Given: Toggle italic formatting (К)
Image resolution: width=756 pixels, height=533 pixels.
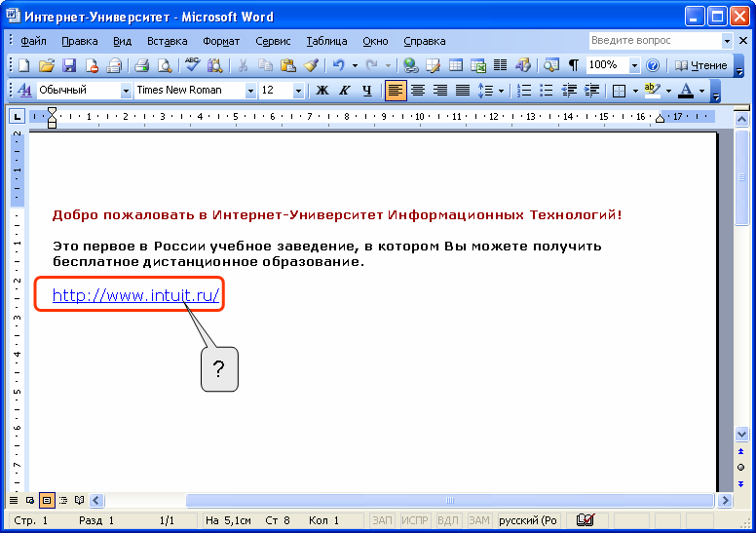Looking at the screenshot, I should click(x=344, y=91).
